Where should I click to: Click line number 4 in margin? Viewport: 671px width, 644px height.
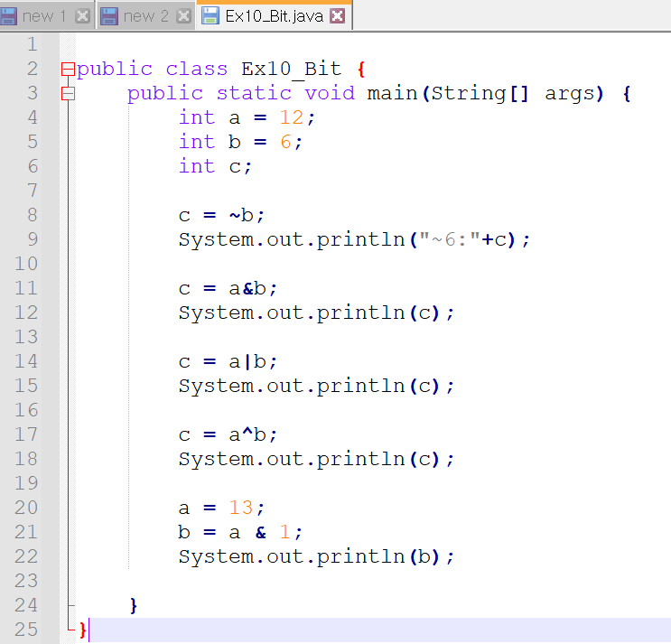tap(33, 117)
